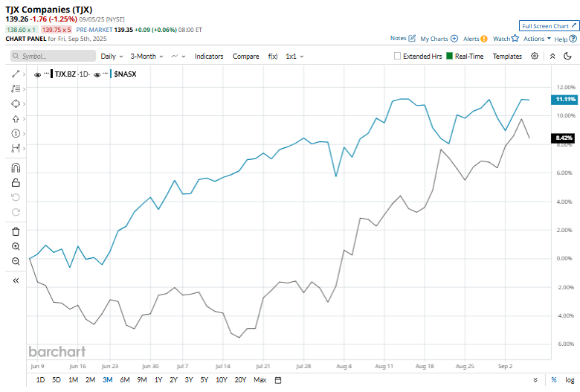Select the 3M time range
The height and width of the screenshot is (392, 580).
click(108, 380)
